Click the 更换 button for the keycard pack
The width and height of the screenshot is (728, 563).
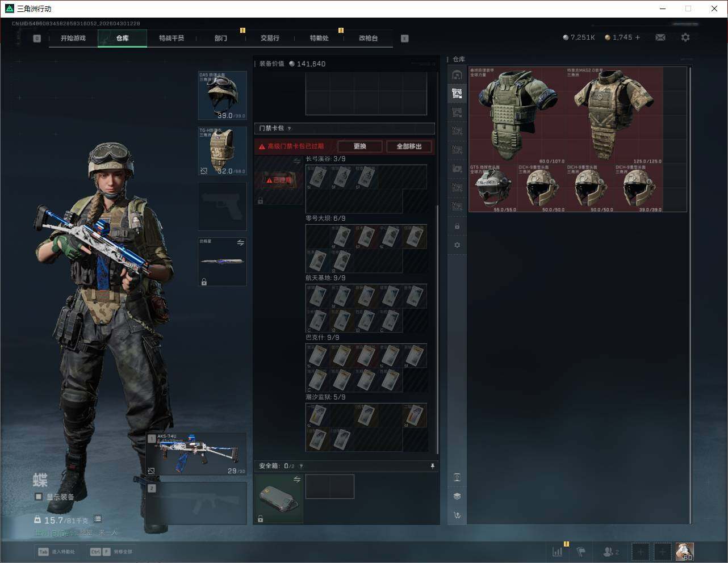coord(360,146)
